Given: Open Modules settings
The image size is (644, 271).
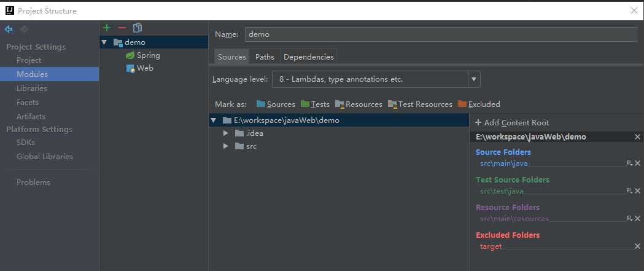Looking at the screenshot, I should 49,74.
